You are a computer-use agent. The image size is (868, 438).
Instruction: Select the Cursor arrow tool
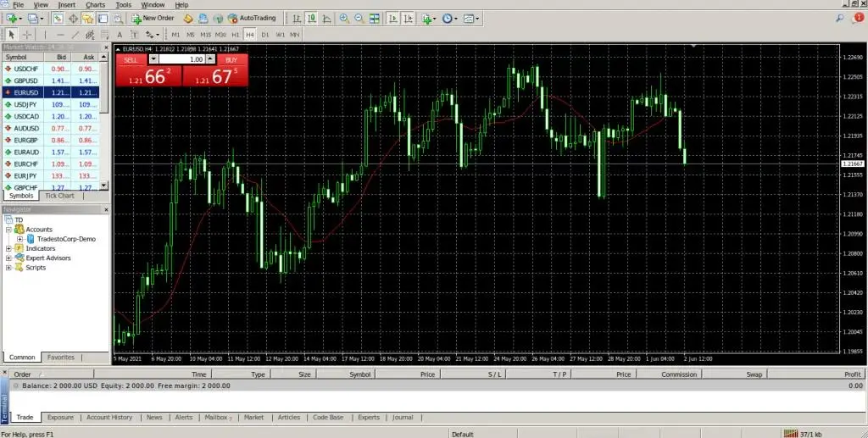tap(12, 34)
